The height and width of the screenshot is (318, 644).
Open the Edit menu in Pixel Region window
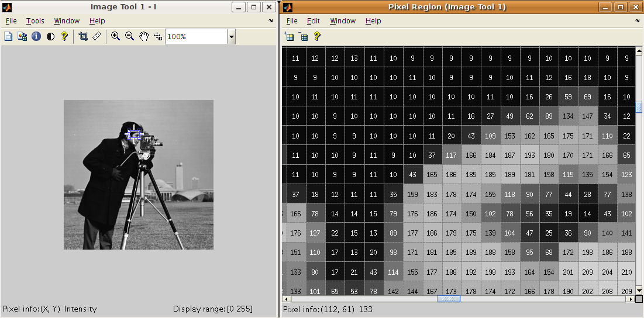pos(314,21)
